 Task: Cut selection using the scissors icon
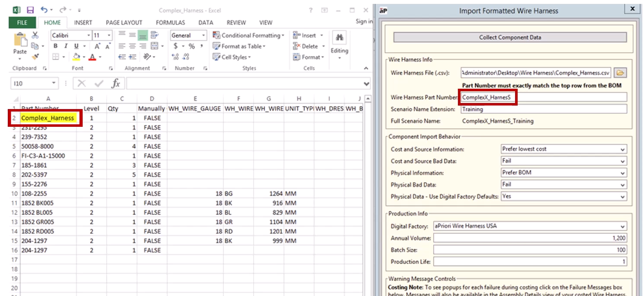point(35,35)
